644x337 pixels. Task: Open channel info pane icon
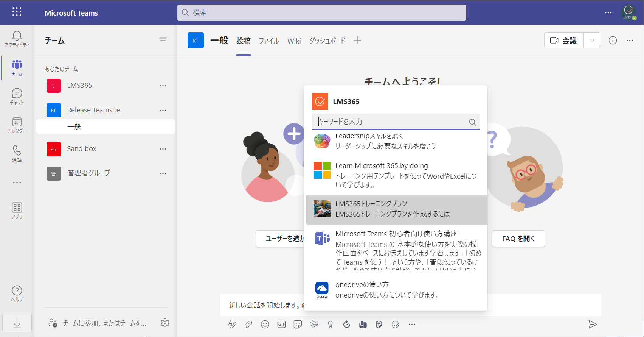point(613,41)
